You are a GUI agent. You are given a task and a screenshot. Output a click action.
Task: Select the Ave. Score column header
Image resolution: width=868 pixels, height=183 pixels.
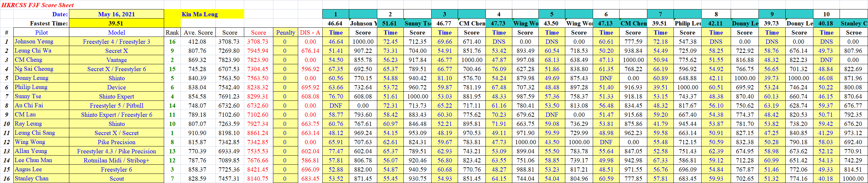point(198,33)
